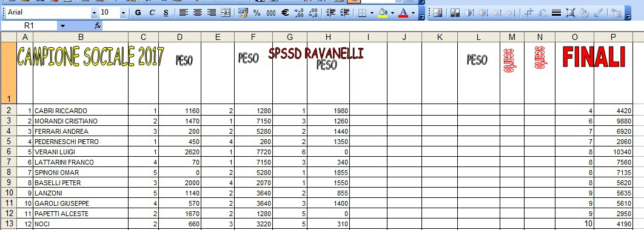Select cell with CABRI RICCARDO
This screenshot has height=230, width=644.
[81, 111]
